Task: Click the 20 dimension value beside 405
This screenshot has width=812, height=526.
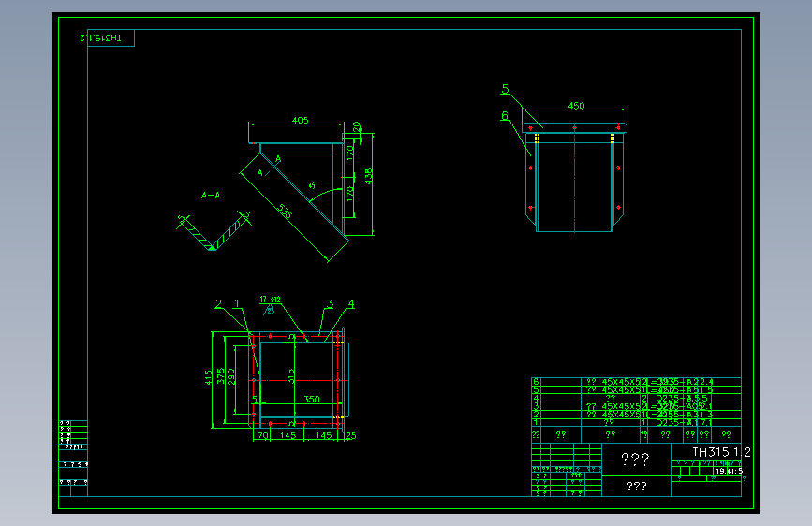Action: pyautogui.click(x=357, y=126)
